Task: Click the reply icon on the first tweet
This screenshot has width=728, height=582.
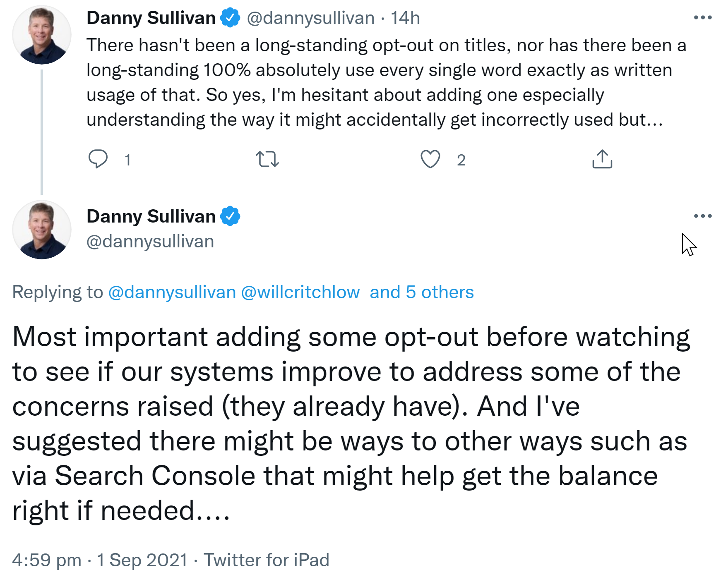Action: click(x=98, y=159)
